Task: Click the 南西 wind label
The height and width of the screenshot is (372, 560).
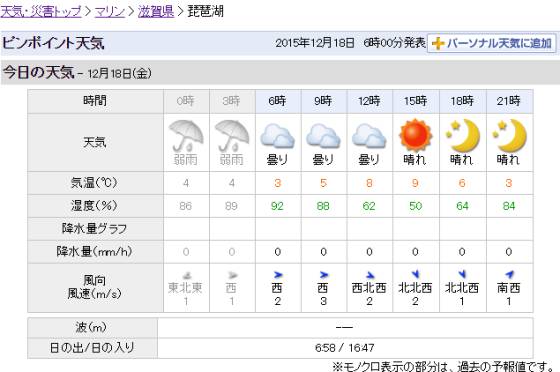Action: [509, 288]
